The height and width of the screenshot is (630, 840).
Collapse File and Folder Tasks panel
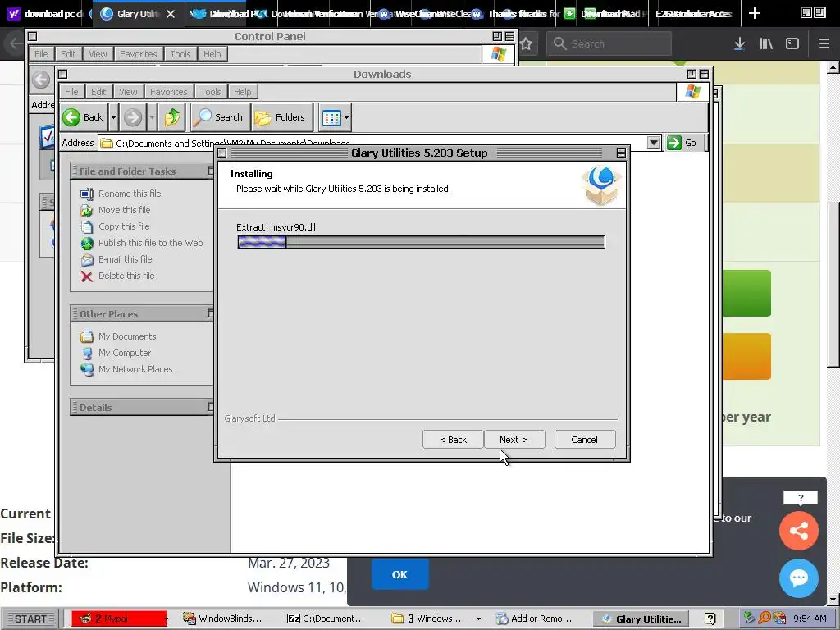click(x=211, y=171)
